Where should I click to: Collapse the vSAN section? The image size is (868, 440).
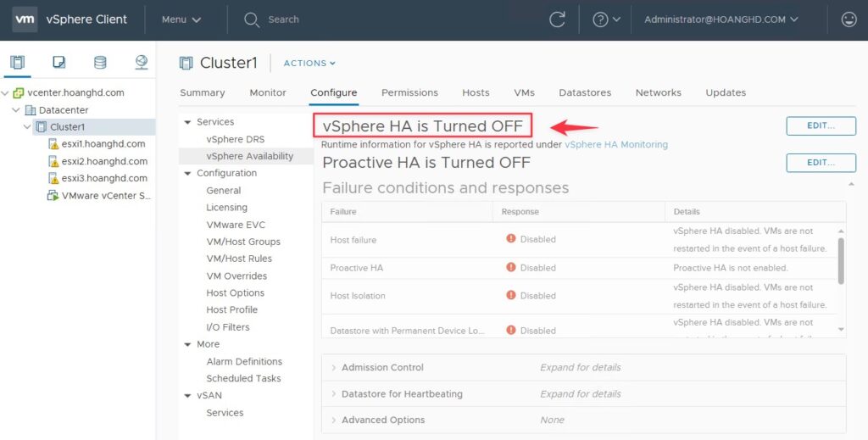pyautogui.click(x=187, y=396)
